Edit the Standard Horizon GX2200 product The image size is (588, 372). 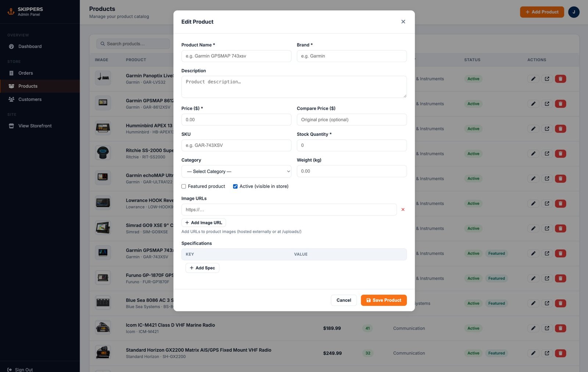click(533, 353)
